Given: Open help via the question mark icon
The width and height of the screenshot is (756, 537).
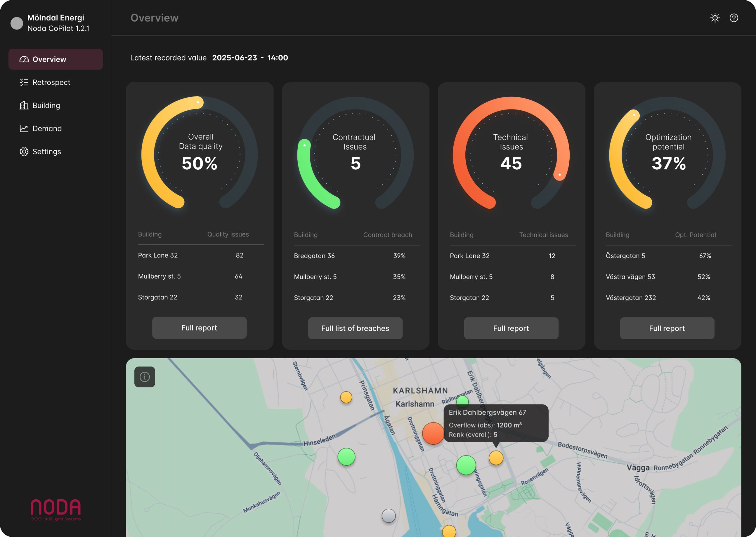Looking at the screenshot, I should 734,18.
